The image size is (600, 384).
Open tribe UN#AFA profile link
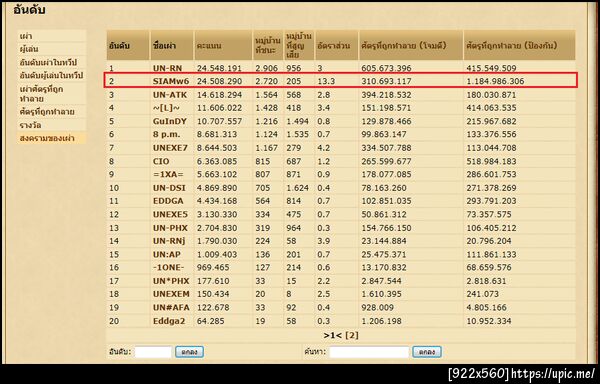(x=171, y=308)
